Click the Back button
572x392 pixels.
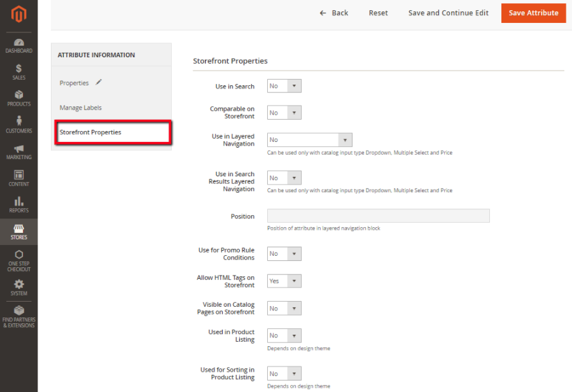(334, 13)
